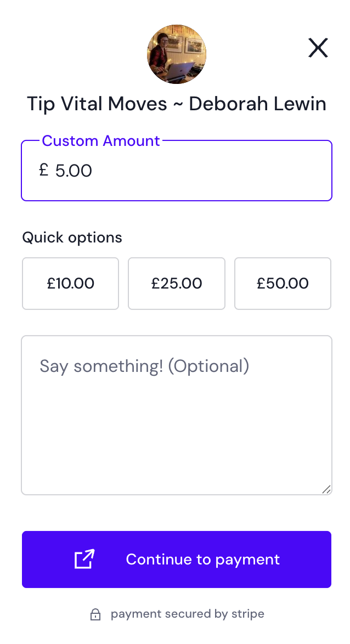Click the Quick options heading
Screen dimensions: 350x644
[x=72, y=238]
